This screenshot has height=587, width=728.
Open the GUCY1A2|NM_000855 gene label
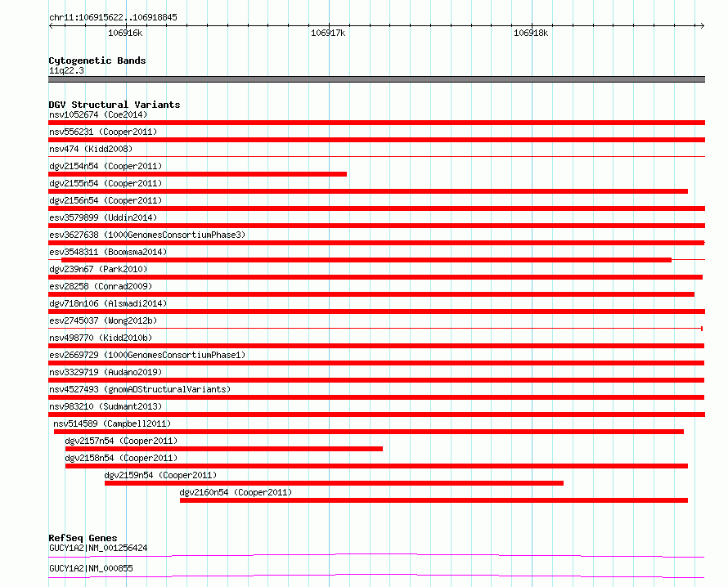(91, 568)
